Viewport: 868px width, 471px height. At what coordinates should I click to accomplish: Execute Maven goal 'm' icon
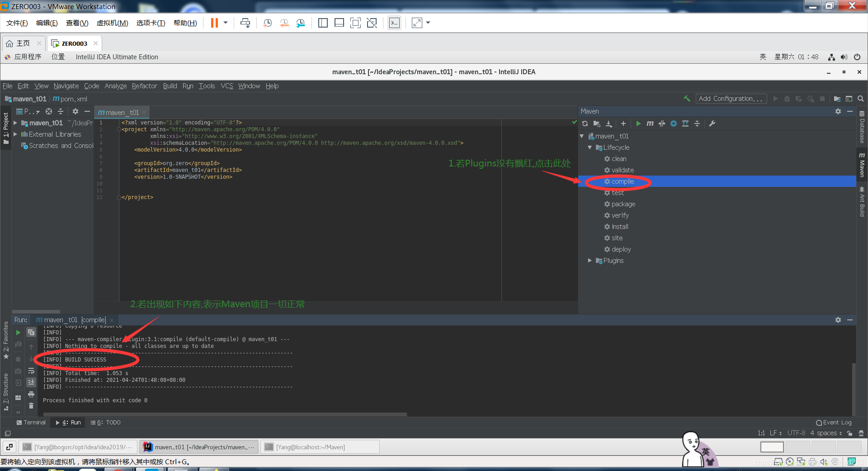(650, 124)
